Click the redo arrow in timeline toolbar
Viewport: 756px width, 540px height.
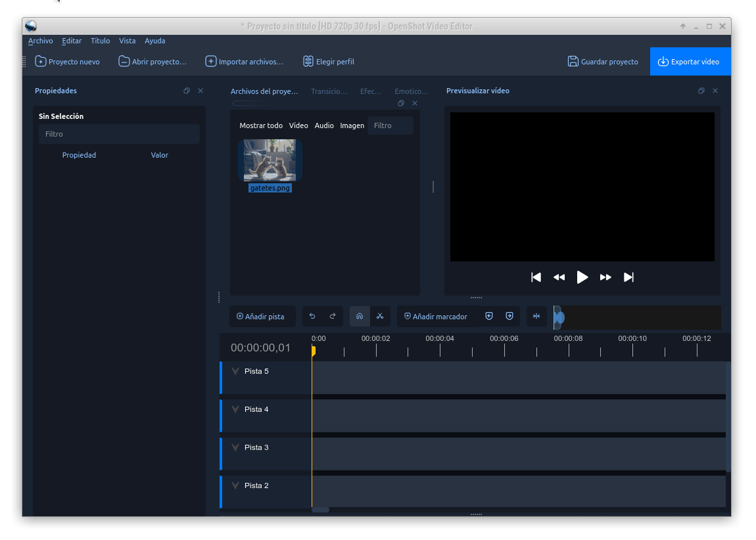tap(333, 317)
